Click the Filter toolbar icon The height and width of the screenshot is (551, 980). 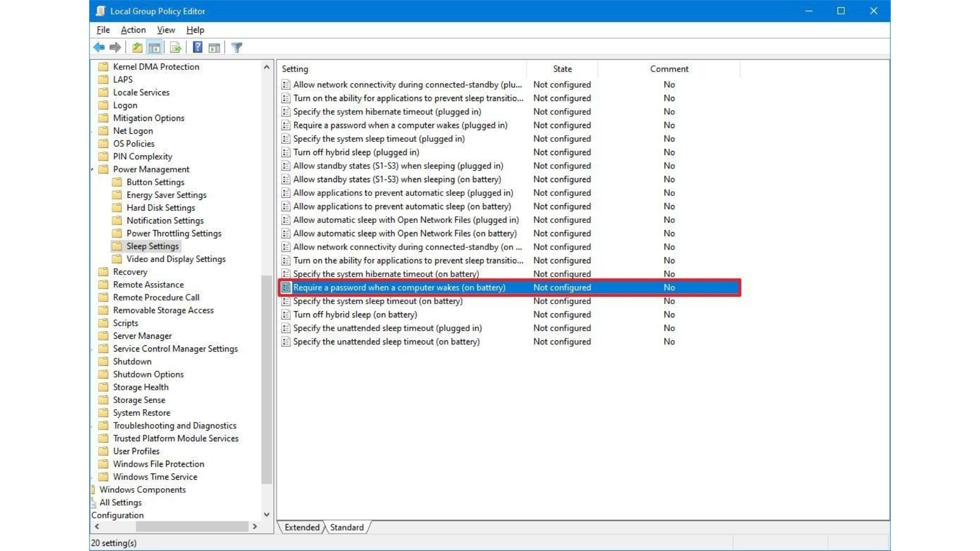point(236,47)
